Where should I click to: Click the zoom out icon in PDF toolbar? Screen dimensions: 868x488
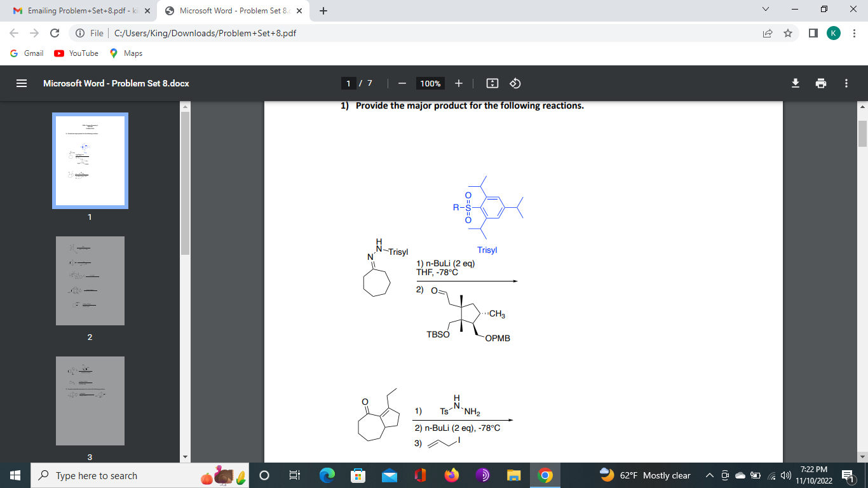coord(400,83)
